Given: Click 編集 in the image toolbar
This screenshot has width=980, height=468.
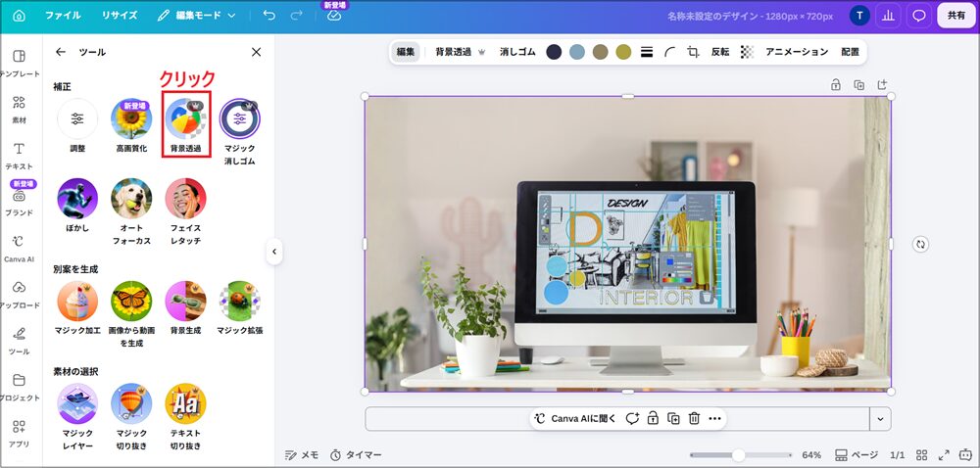Looking at the screenshot, I should [406, 53].
